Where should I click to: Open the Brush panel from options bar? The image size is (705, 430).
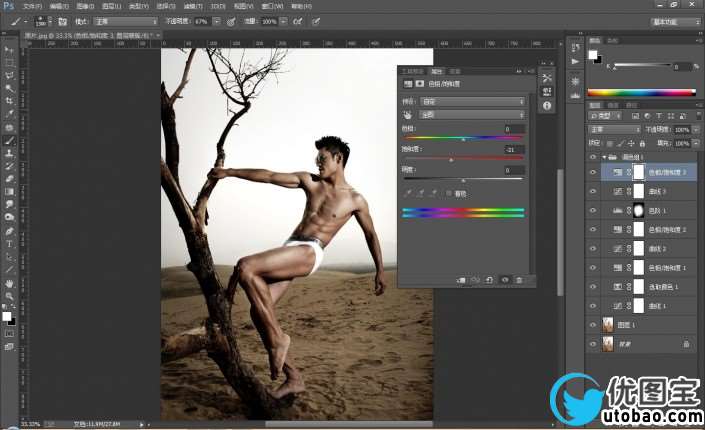coord(62,21)
